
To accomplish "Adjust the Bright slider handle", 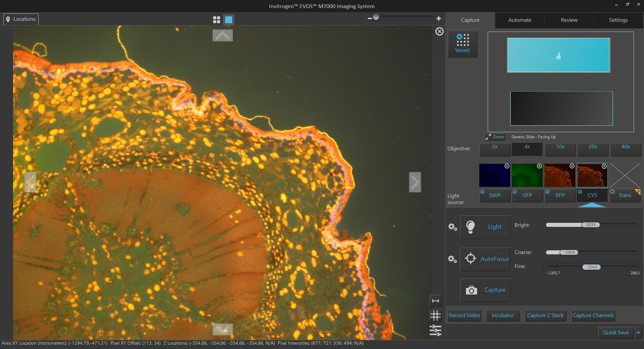I will 591,225.
